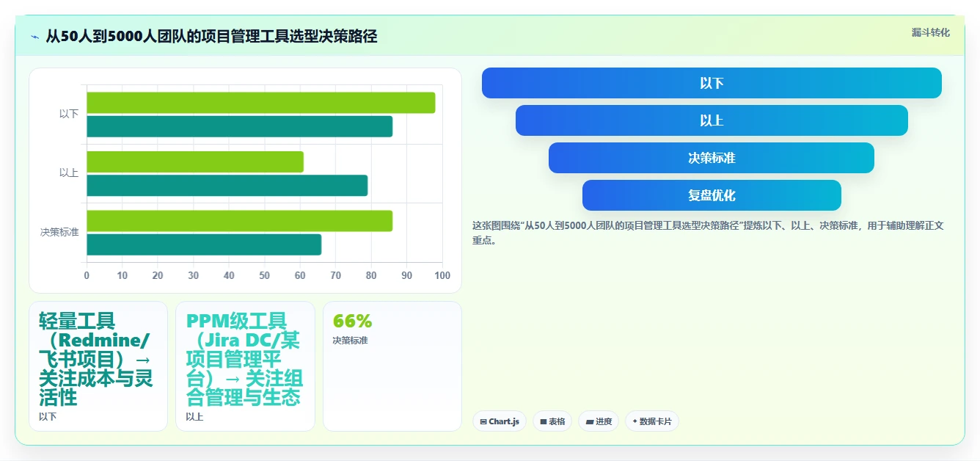Click the light green bar for 以下
The width and height of the screenshot is (980, 461).
[x=261, y=103]
